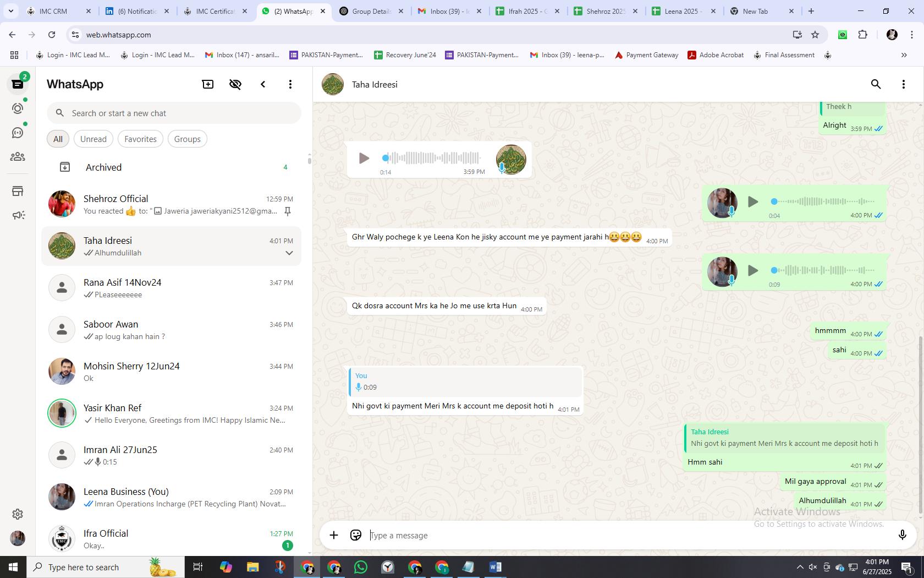Viewport: 924px width, 578px height.
Task: Switch to the Group Details browser tab
Action: click(x=371, y=11)
